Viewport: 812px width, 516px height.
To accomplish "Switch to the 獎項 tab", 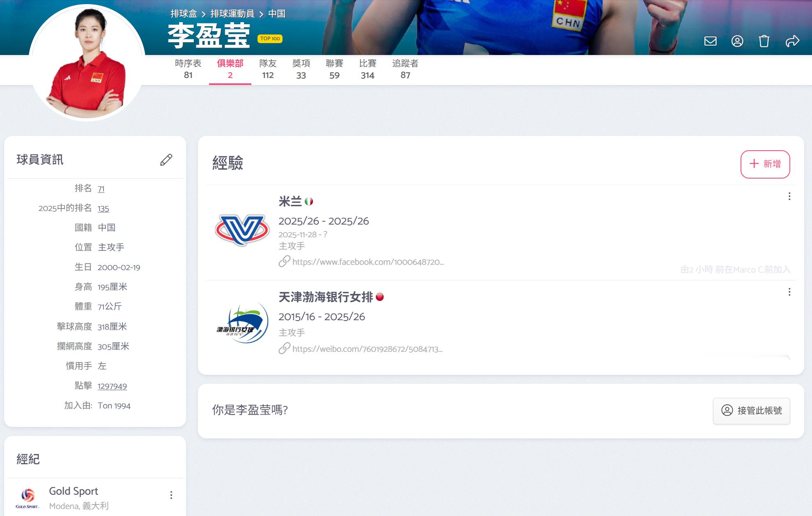I will coord(302,70).
